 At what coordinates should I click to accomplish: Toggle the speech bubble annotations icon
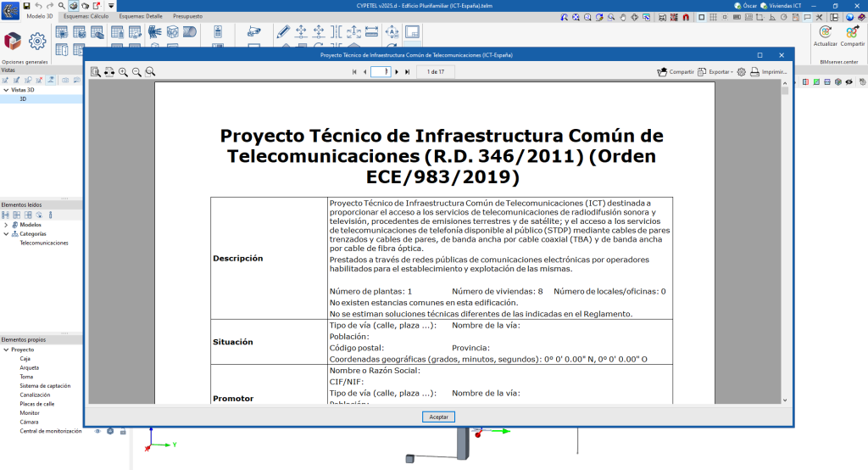coord(808,18)
